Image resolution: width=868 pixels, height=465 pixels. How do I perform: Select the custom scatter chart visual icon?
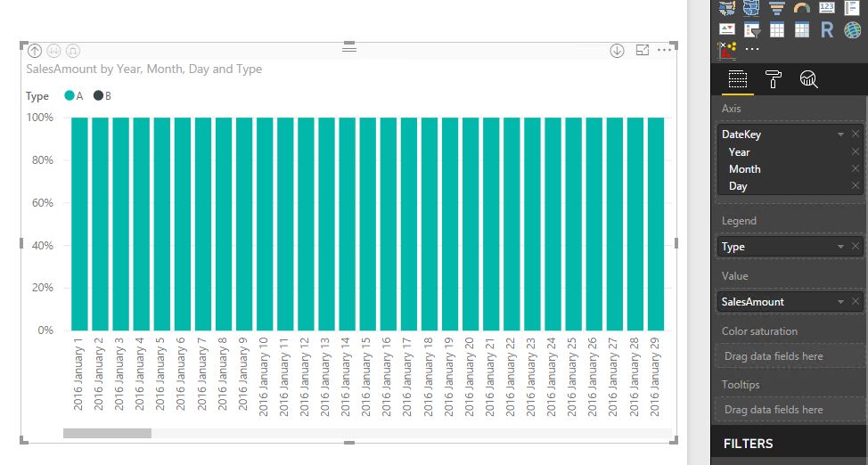coord(727,51)
